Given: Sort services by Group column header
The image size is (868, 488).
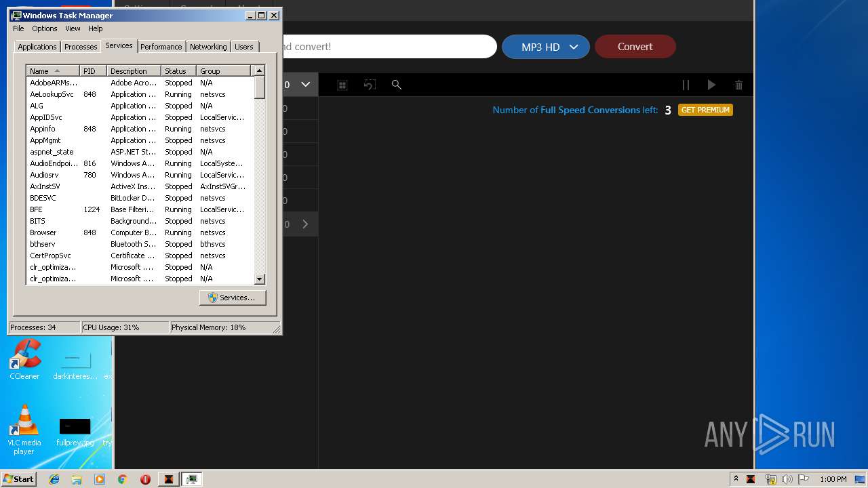Looking at the screenshot, I should coord(223,70).
